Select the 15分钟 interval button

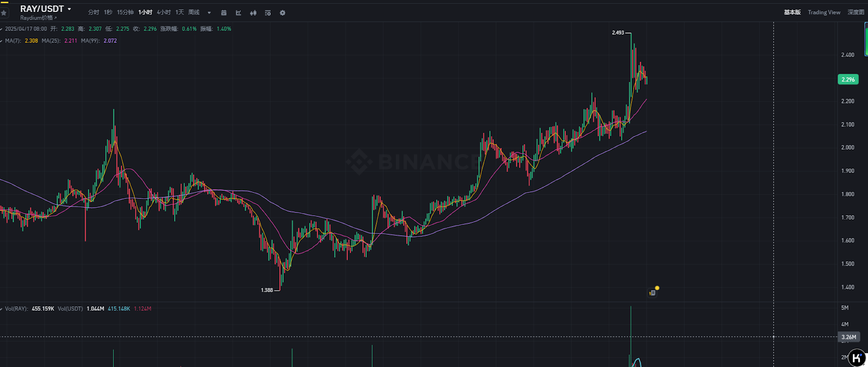125,12
